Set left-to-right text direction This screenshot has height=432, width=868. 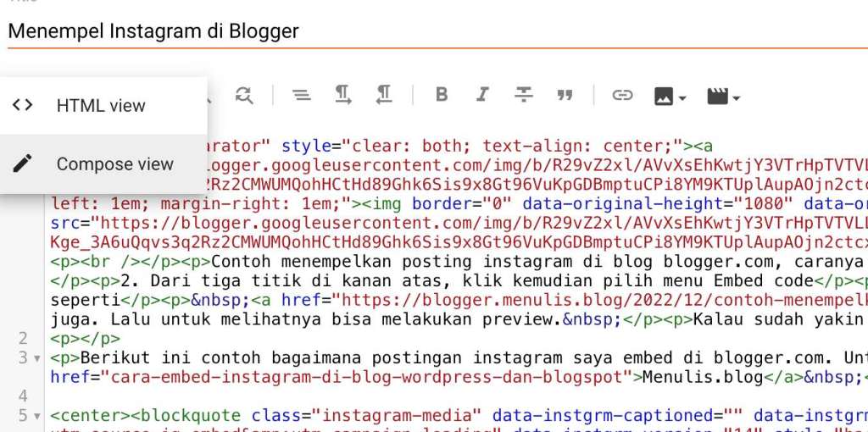click(x=342, y=95)
